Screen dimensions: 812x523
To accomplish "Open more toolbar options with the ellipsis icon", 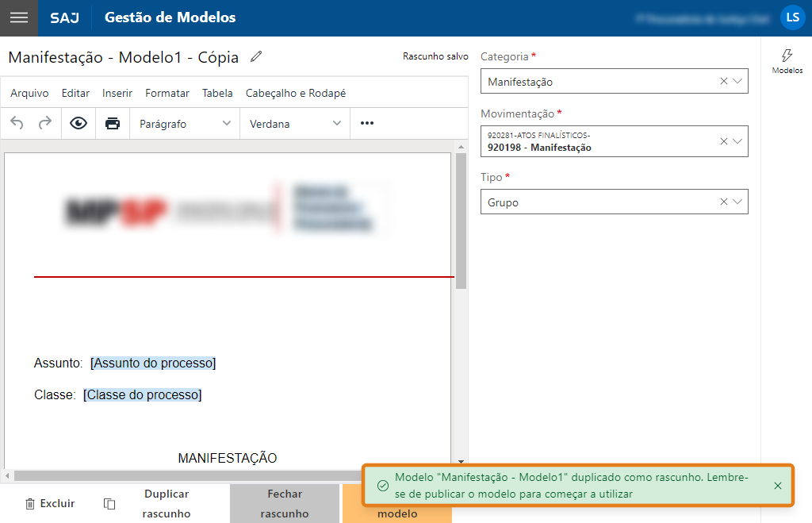I will click(x=366, y=123).
